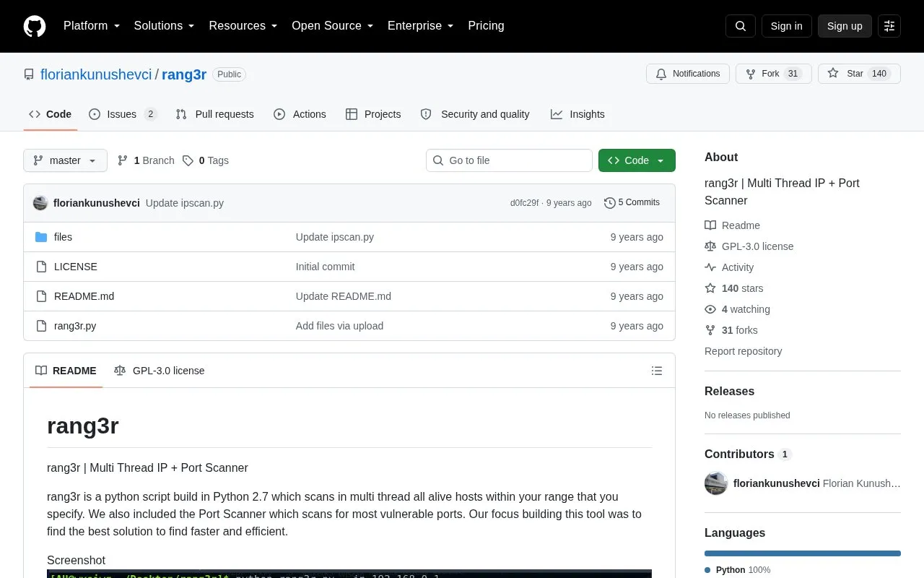Open the Initial commit message link

pos(325,267)
